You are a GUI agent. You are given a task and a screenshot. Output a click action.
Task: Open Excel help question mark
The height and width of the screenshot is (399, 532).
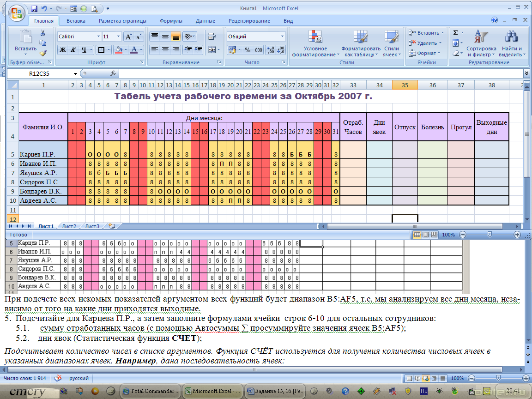coord(495,20)
